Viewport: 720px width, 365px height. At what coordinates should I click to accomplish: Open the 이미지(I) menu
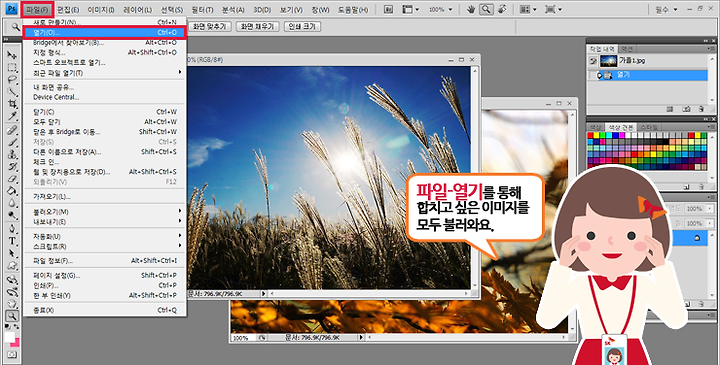point(101,10)
